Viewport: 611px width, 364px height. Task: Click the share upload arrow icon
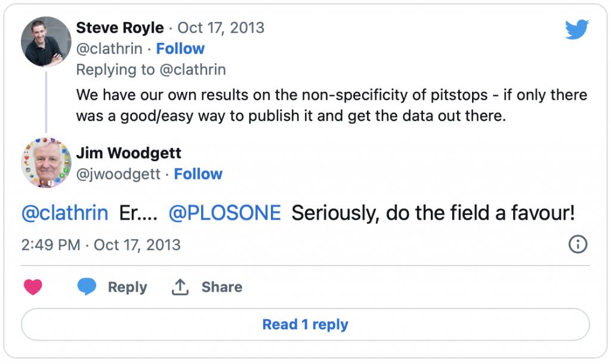(x=180, y=287)
